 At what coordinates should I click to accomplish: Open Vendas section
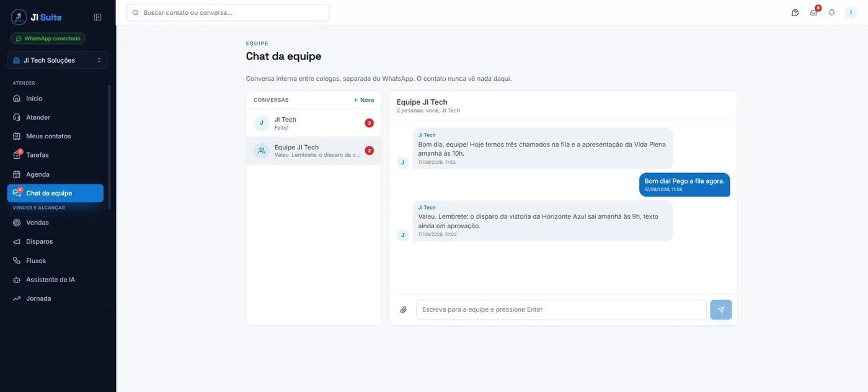(x=55, y=223)
